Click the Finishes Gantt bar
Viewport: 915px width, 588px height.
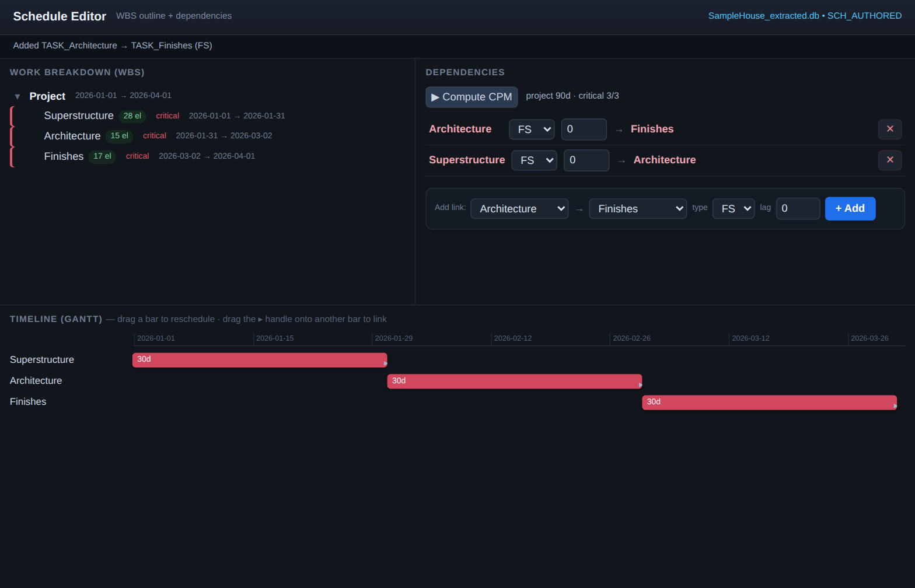point(769,402)
